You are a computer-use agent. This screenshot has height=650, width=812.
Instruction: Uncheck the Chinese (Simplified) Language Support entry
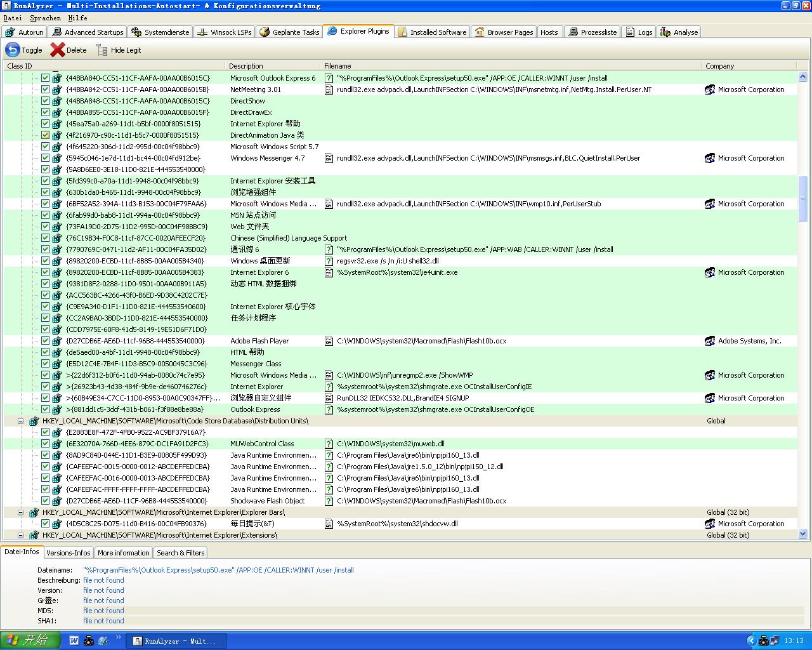click(x=45, y=238)
